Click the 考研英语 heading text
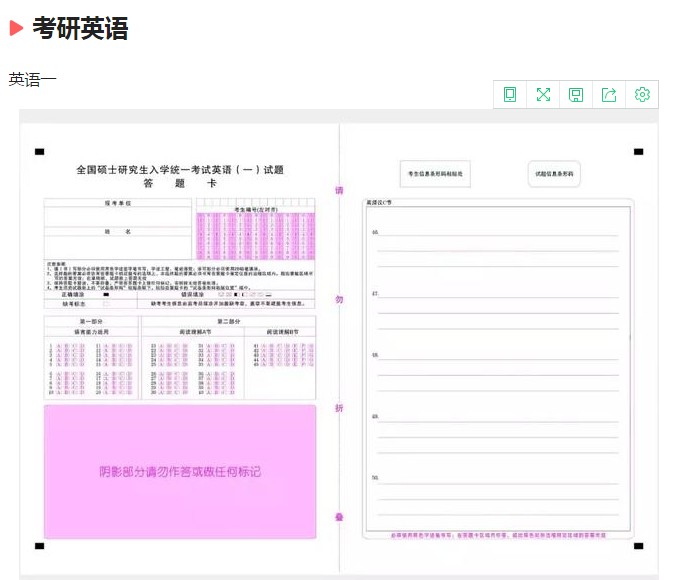Viewport: 683px width, 580px height. 80,29
